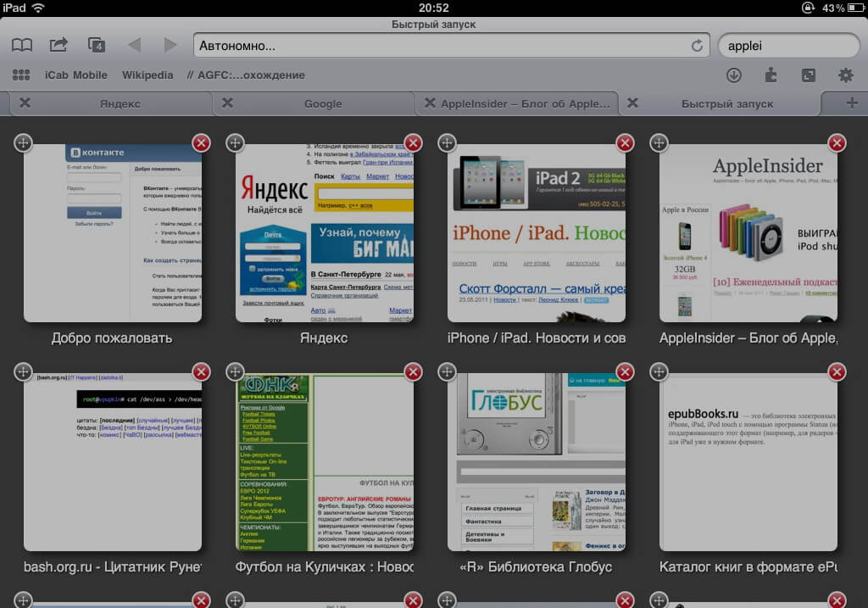Viewport: 868px width, 608px height.
Task: Open the Яндекс page thumbnail
Action: click(325, 232)
